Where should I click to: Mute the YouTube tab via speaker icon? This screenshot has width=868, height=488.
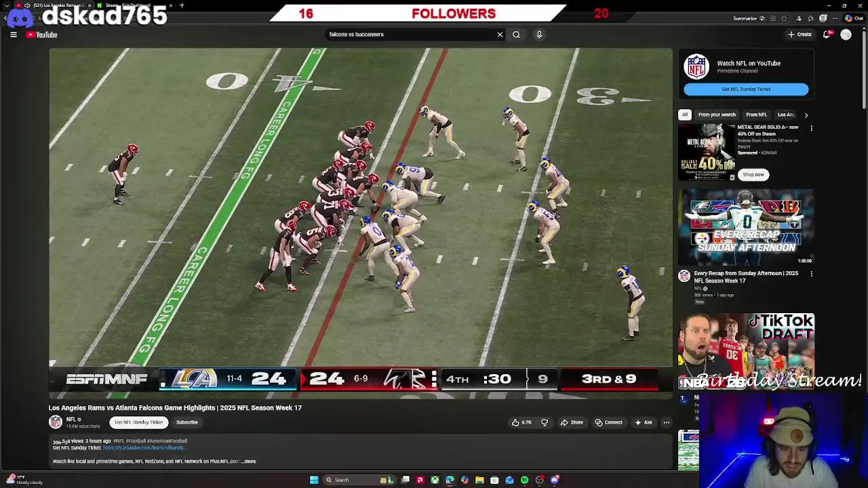[27, 5]
